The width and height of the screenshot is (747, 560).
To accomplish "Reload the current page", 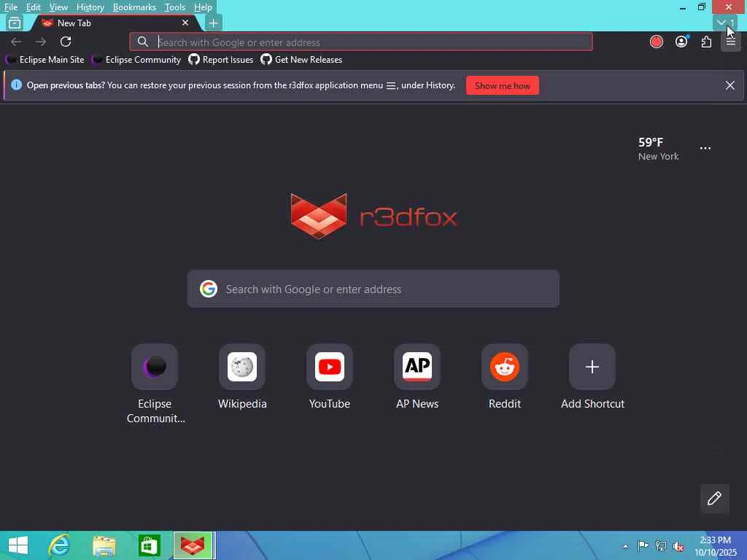I will (66, 42).
